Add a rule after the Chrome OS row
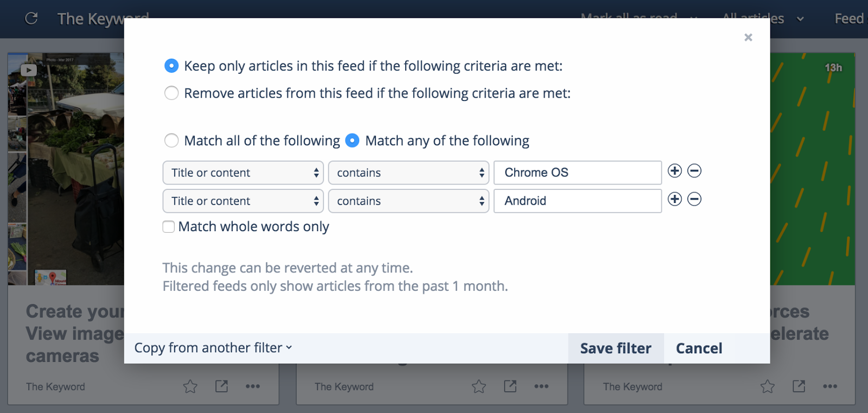The width and height of the screenshot is (868, 413). click(674, 171)
